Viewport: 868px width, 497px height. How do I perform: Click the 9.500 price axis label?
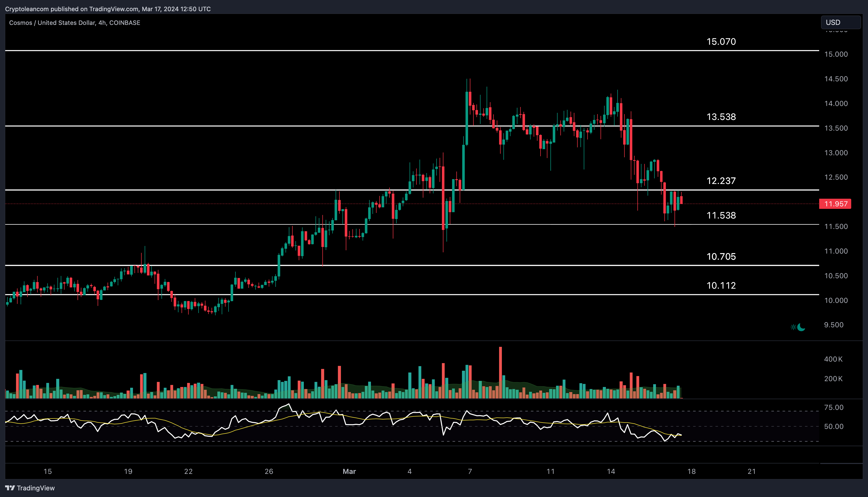(833, 325)
